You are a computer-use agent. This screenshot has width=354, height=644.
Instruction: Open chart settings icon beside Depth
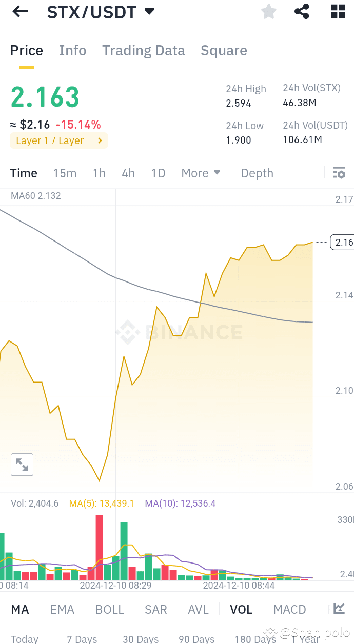pyautogui.click(x=339, y=173)
